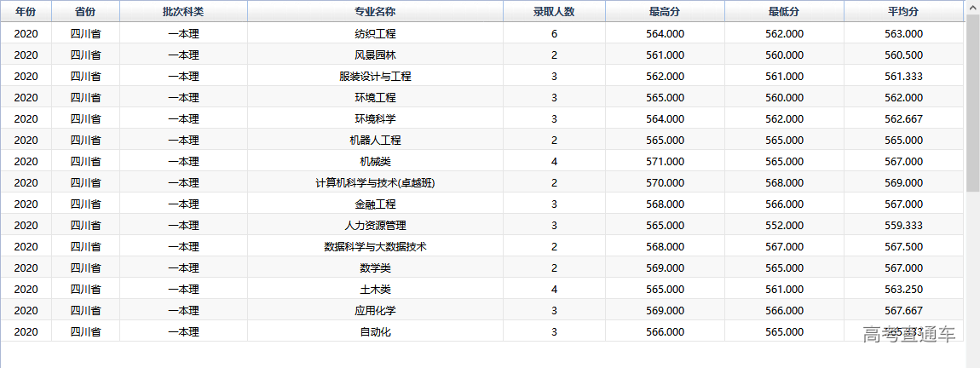Select the 数据科学与大数据技术 cell
This screenshot has height=368, width=980.
click(x=375, y=247)
